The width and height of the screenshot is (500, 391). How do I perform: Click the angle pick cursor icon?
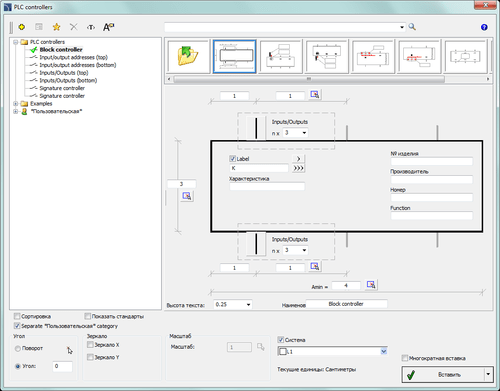coord(70,350)
